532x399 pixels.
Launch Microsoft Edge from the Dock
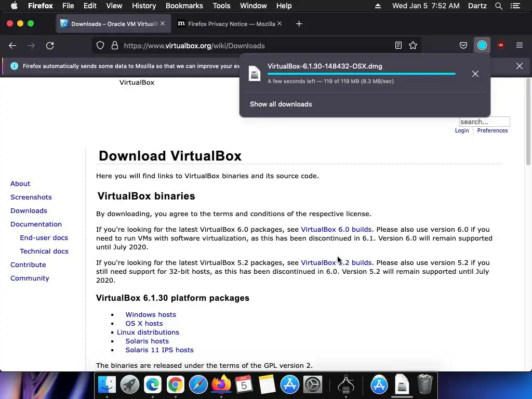(x=153, y=385)
